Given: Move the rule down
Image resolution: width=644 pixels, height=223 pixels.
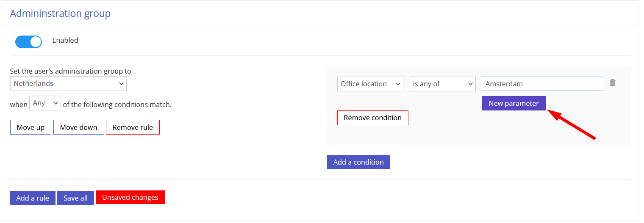Looking at the screenshot, I should pyautogui.click(x=79, y=127).
